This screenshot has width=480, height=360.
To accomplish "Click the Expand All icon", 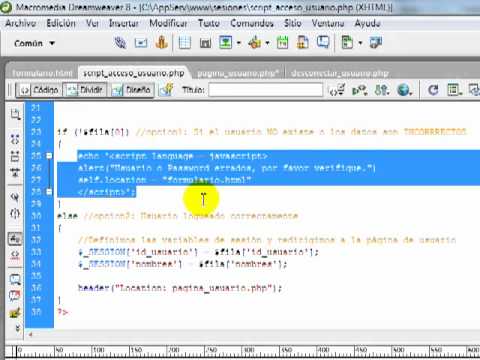I will [15, 173].
